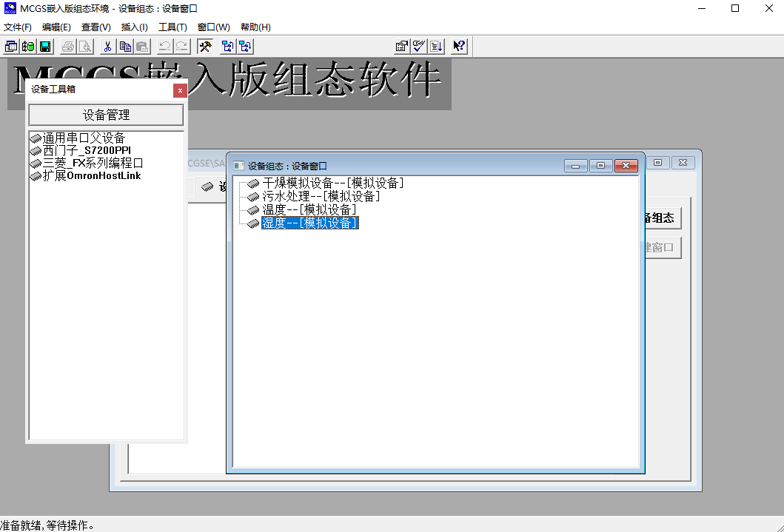Open the 工具(T) menu
Viewport: 784px width, 532px height.
[x=173, y=27]
